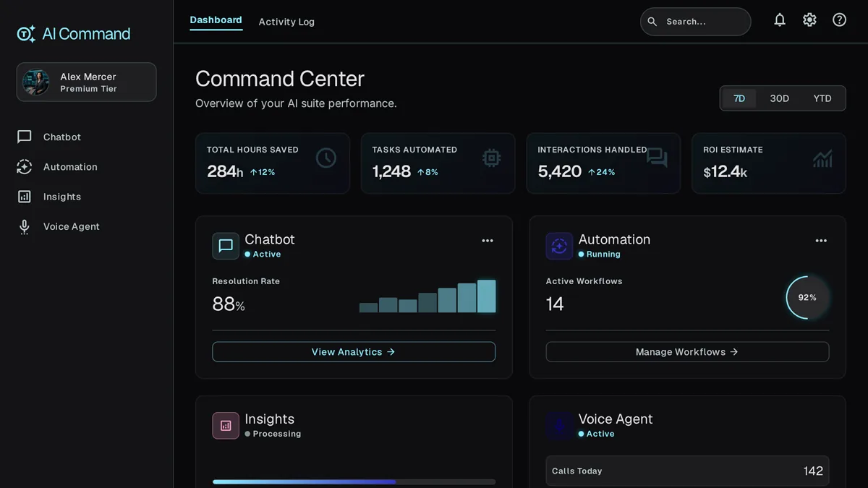Click the Running status under Automation
Screen dimensions: 868x488
coord(599,254)
